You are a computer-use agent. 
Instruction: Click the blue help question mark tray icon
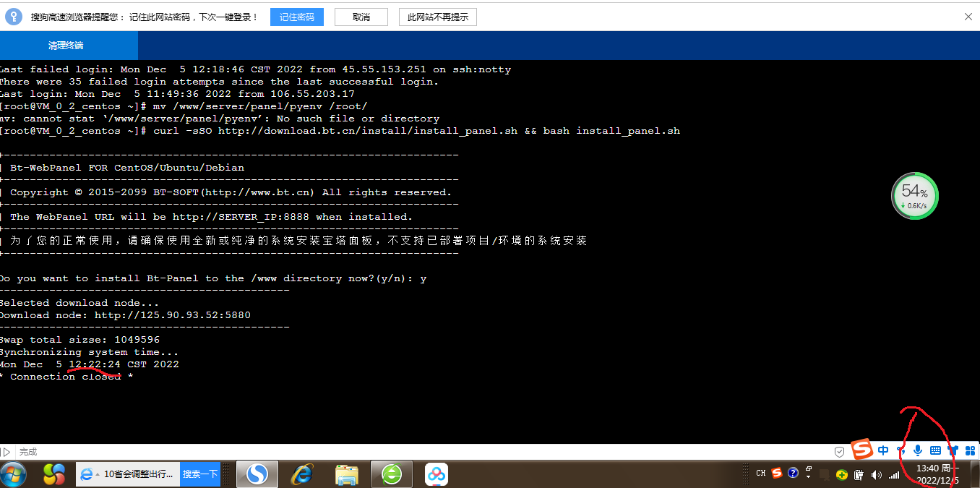[793, 474]
